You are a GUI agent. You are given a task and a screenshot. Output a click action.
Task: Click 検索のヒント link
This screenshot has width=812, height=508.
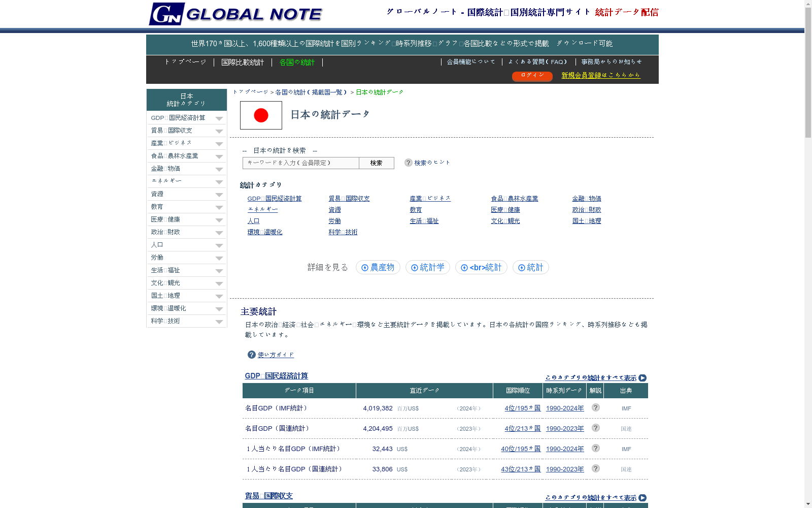pyautogui.click(x=432, y=163)
